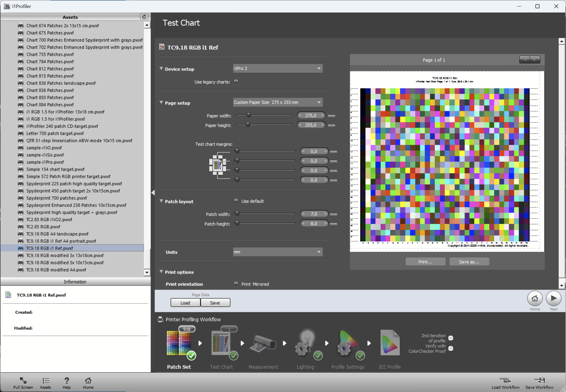Toggle Use default patch layout checkbox

point(236,201)
